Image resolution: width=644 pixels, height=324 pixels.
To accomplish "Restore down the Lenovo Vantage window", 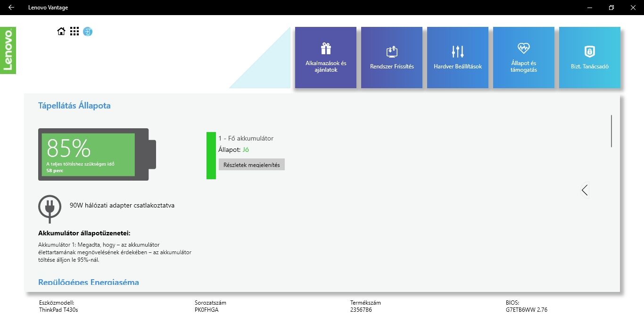I will tap(611, 8).
